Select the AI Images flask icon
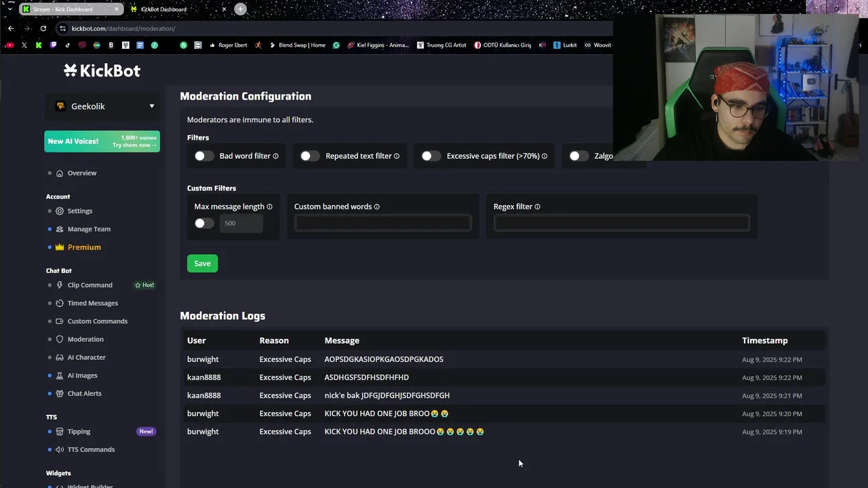The height and width of the screenshot is (488, 868). tap(60, 375)
